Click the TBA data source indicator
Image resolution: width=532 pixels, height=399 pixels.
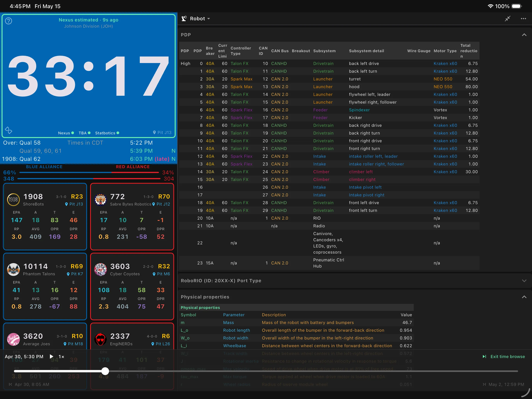coord(85,133)
